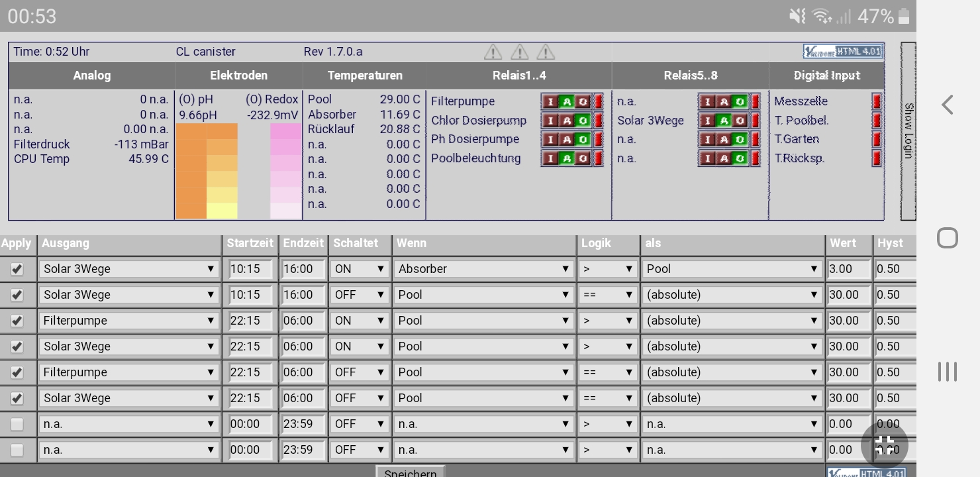Open Android recent apps button
The height and width of the screenshot is (477, 980).
[948, 372]
